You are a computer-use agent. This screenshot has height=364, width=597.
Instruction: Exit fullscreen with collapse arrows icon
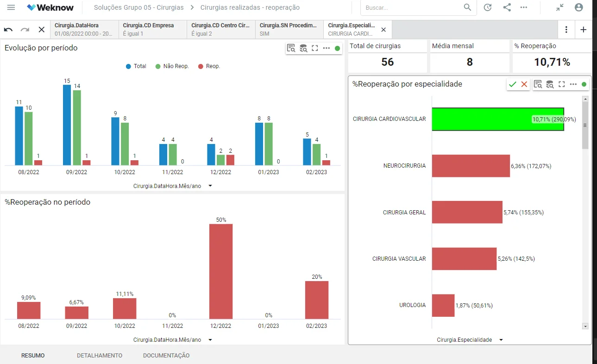coord(560,7)
